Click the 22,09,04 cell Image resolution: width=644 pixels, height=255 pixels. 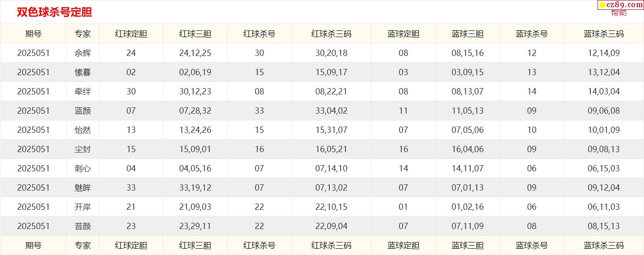tap(331, 226)
